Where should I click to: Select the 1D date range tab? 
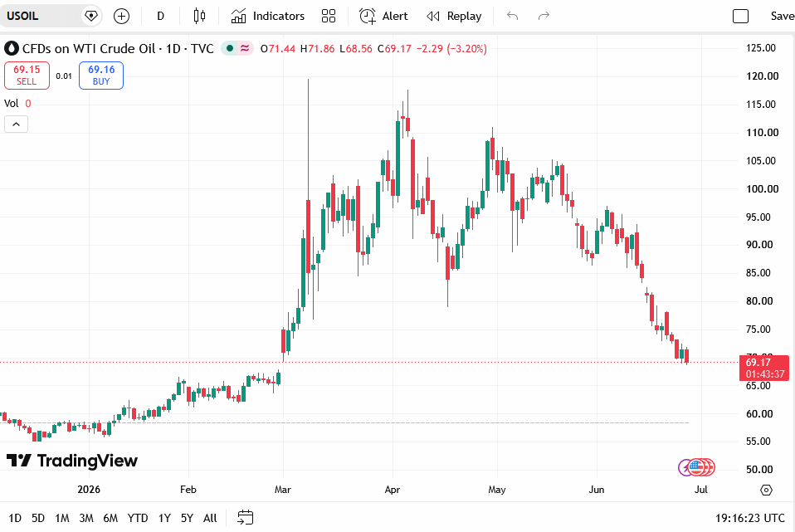coord(15,518)
